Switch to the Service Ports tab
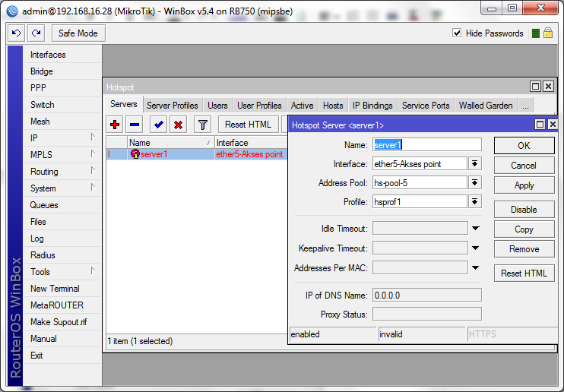 coord(426,106)
